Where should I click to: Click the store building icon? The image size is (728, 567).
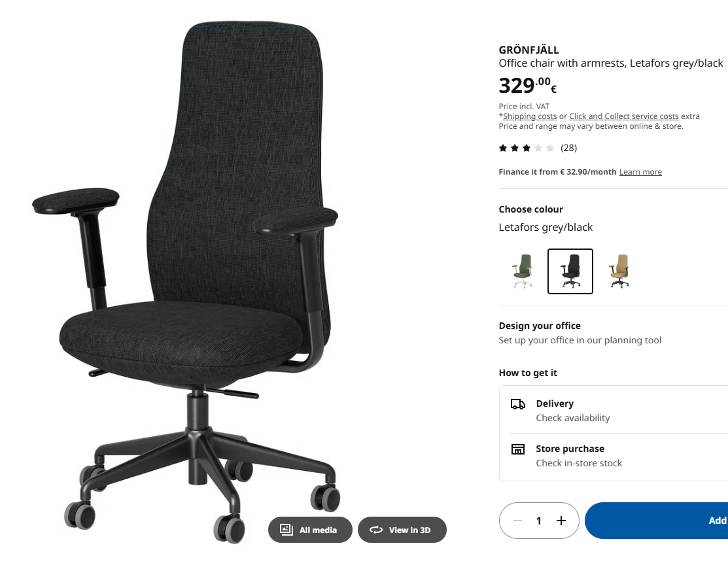point(517,449)
